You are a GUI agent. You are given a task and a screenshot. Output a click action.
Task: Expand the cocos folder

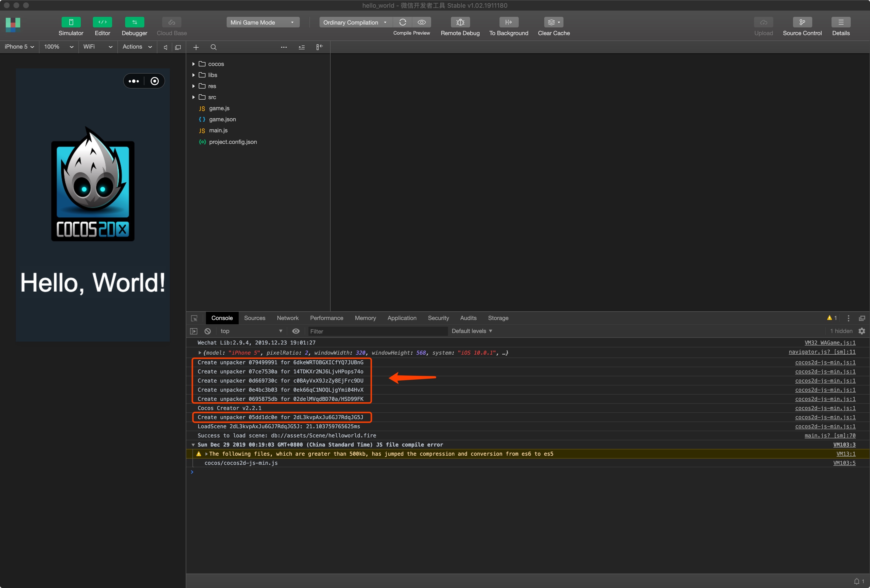point(193,64)
